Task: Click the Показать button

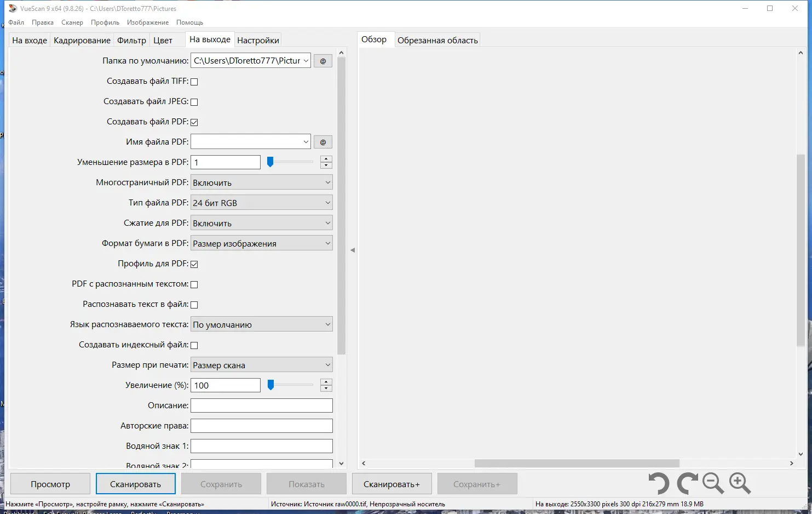Action: pos(307,484)
